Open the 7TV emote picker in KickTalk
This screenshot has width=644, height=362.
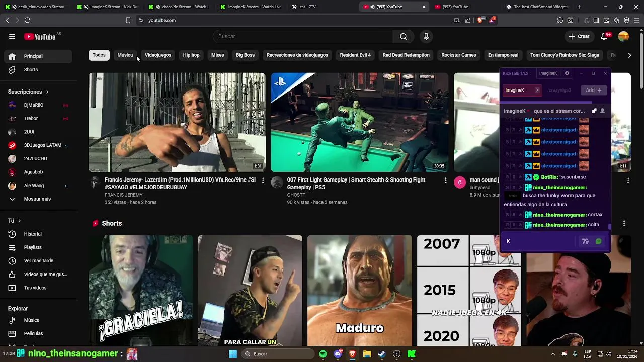pos(585,241)
